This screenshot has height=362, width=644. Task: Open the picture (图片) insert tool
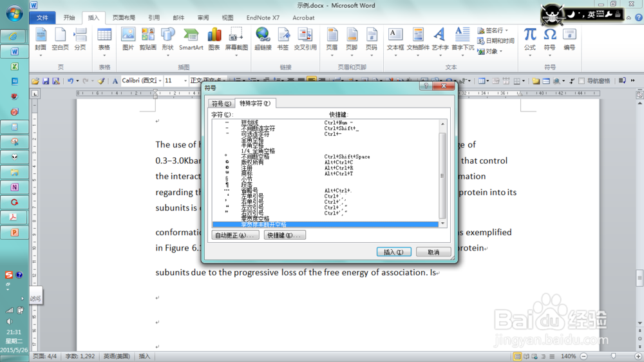pos(128,40)
